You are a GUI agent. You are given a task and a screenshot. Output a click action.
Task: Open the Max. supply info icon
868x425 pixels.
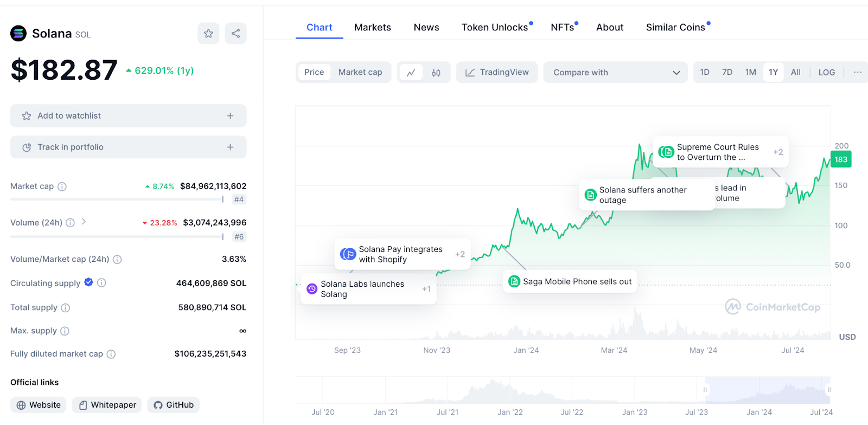[x=65, y=331]
